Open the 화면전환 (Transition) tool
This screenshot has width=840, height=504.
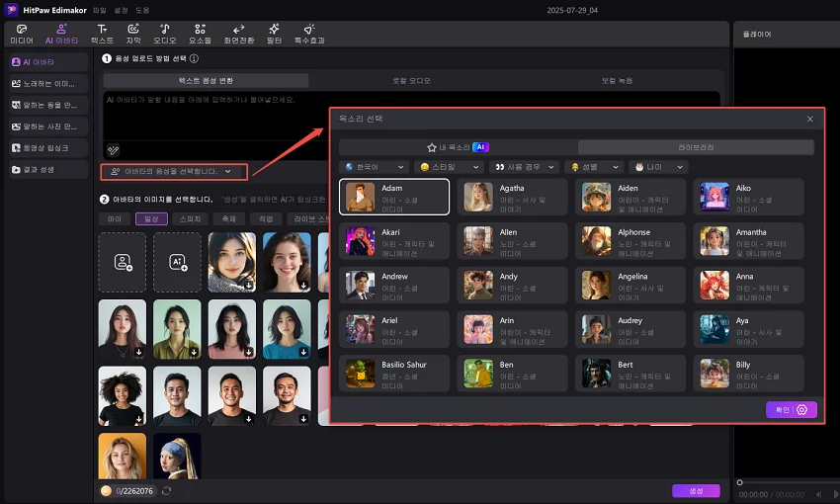(x=238, y=34)
